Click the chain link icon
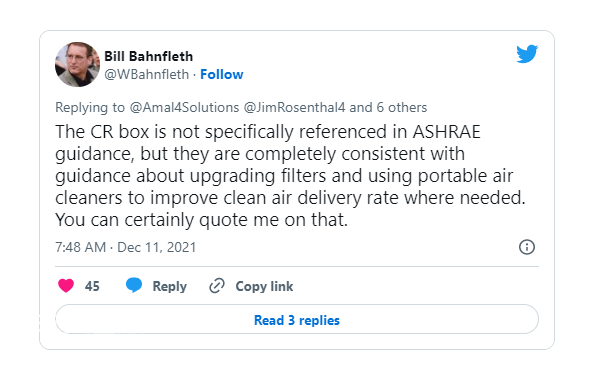595x365 pixels. point(217,286)
